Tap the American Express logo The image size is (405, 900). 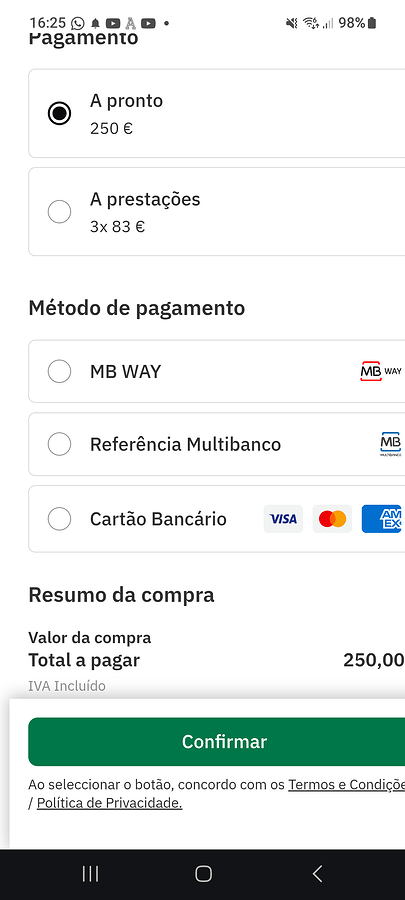click(383, 519)
